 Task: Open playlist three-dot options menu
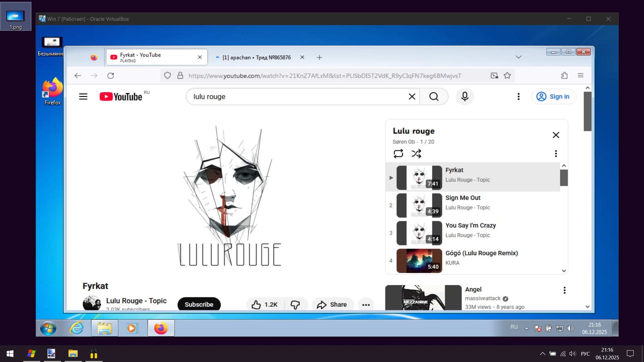[556, 154]
